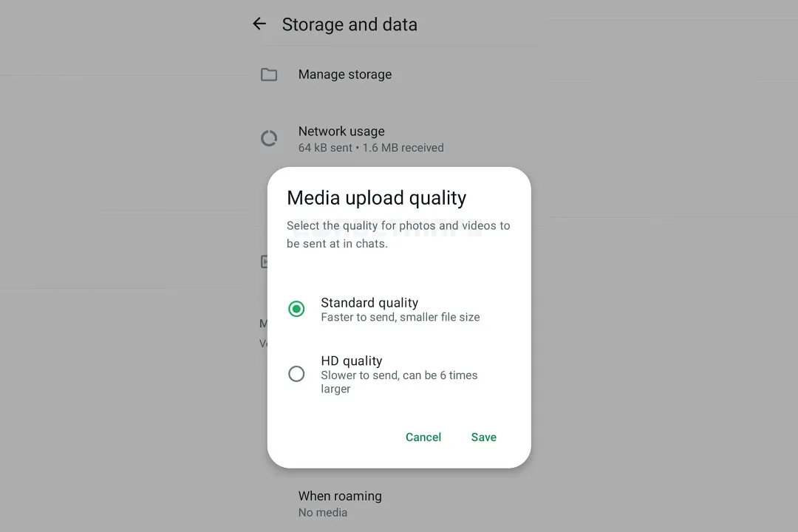This screenshot has width=798, height=532.
Task: Click the 'Media upload quality' dialog heading
Action: tap(376, 198)
